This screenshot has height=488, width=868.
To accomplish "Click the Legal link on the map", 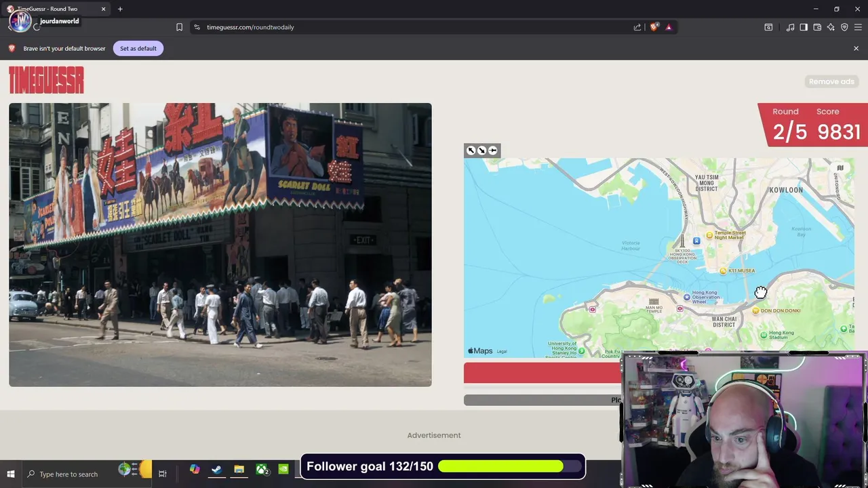I will pos(502,351).
